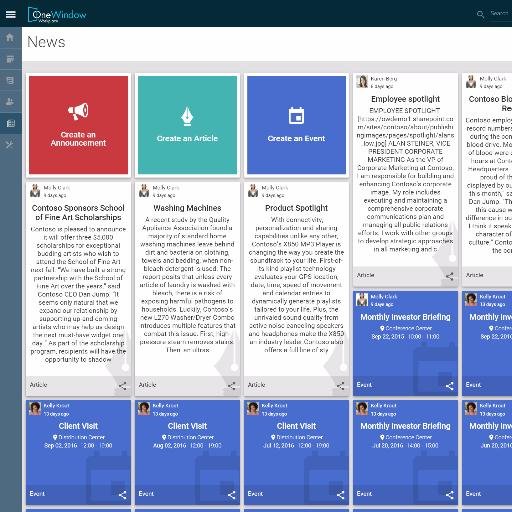This screenshot has height=512, width=512.
Task: Share the Employee spotlight article
Action: [x=450, y=276]
